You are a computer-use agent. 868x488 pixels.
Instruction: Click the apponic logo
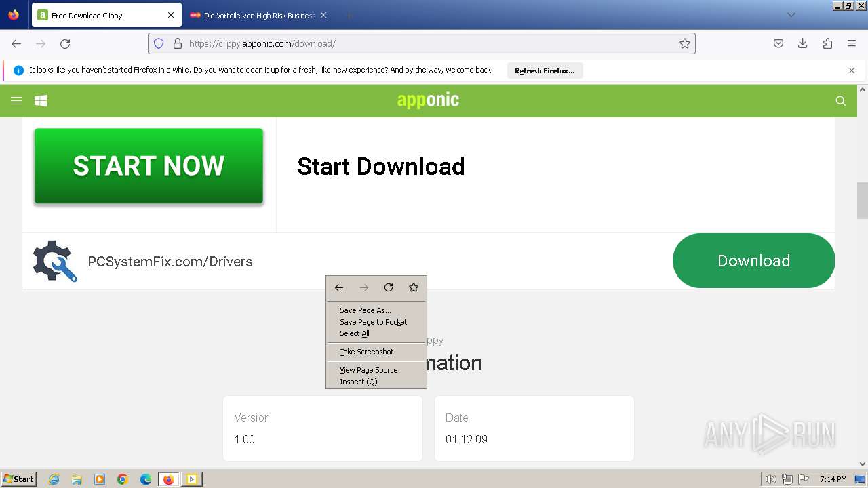point(428,100)
